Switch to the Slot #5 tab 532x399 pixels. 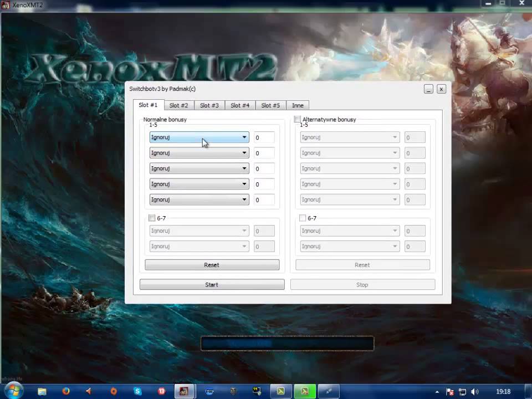pos(270,105)
